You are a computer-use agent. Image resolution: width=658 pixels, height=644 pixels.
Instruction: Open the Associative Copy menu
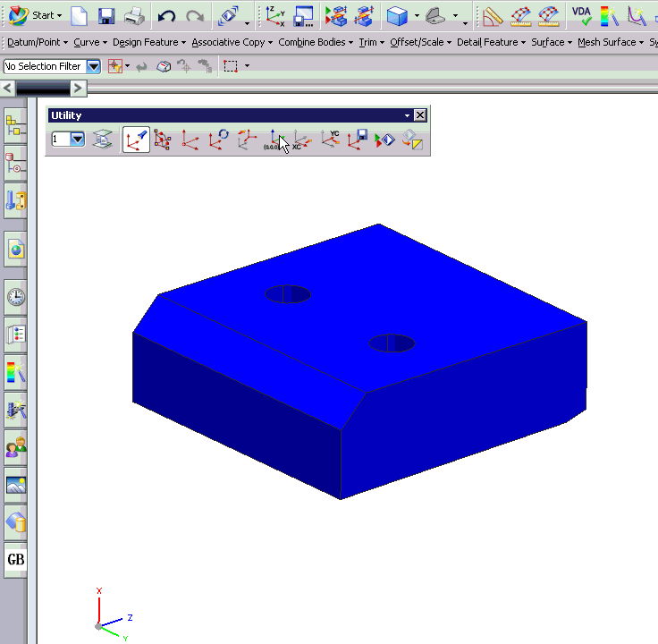[232, 42]
